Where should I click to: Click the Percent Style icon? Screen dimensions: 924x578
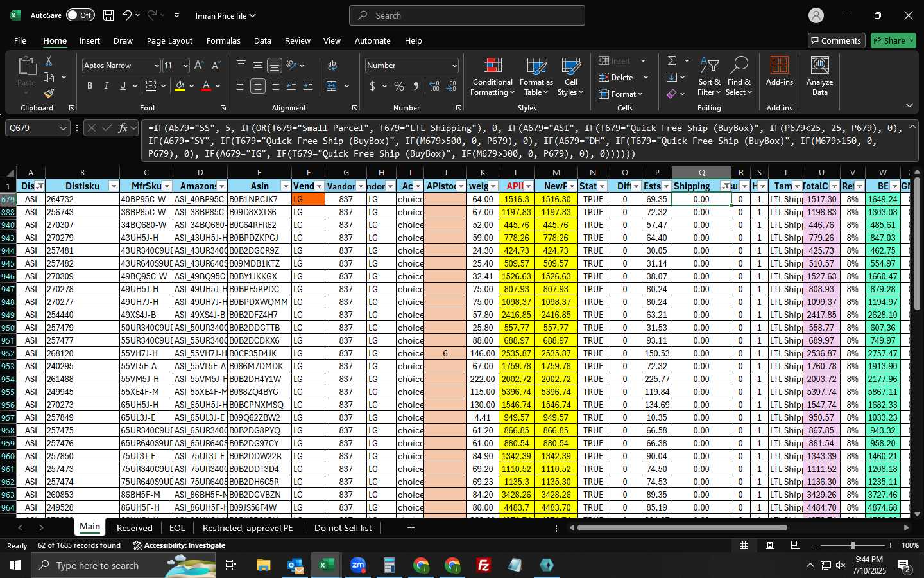pos(399,86)
